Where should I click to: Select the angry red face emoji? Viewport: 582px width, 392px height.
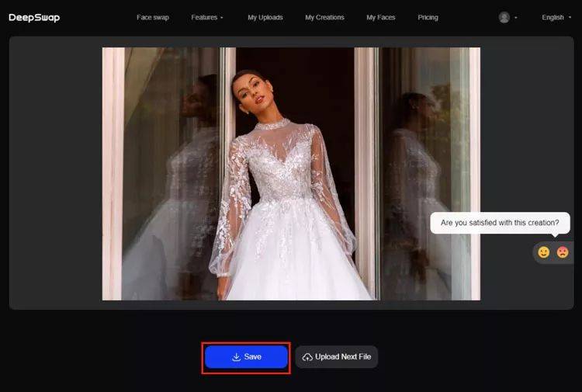[563, 252]
